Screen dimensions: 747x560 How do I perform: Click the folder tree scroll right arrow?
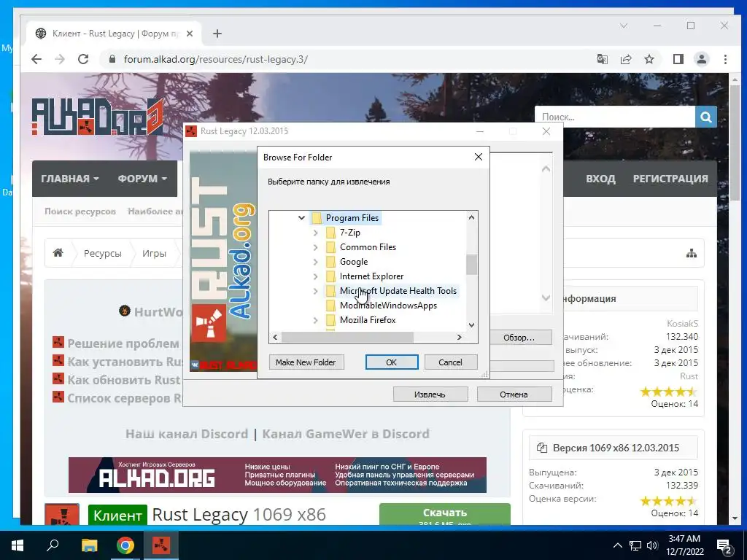[460, 337]
